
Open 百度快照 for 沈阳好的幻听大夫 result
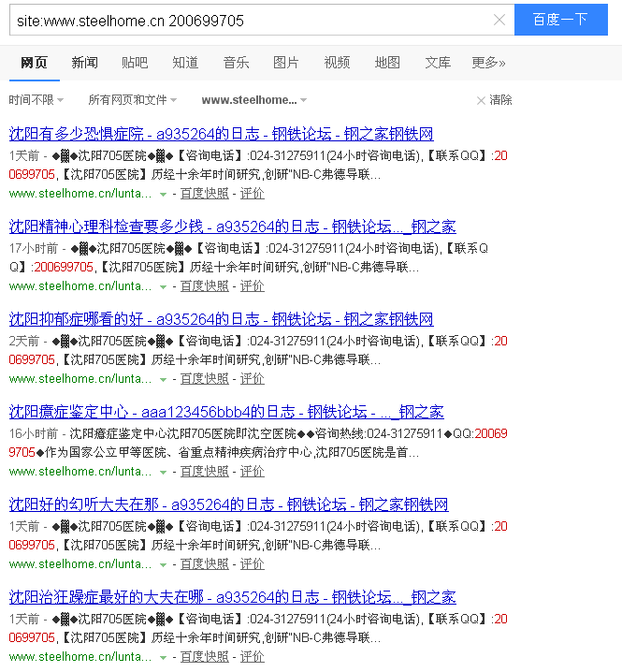point(205,564)
